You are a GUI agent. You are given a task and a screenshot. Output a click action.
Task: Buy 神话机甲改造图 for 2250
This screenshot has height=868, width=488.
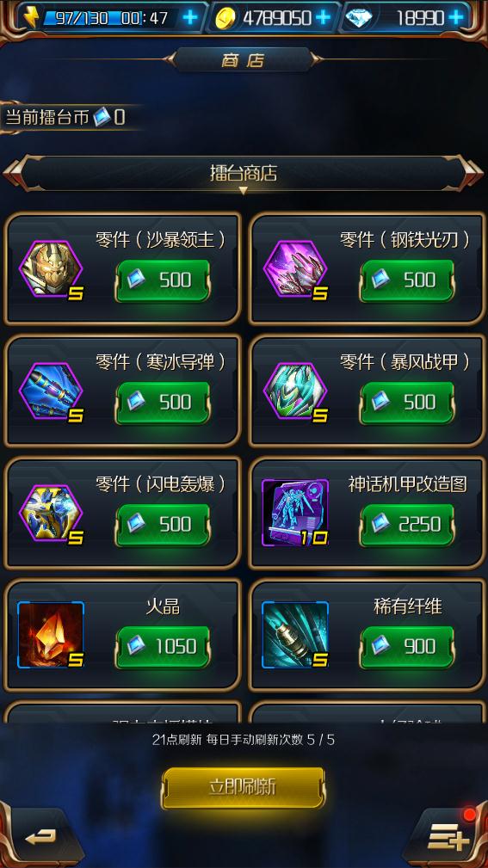point(407,525)
